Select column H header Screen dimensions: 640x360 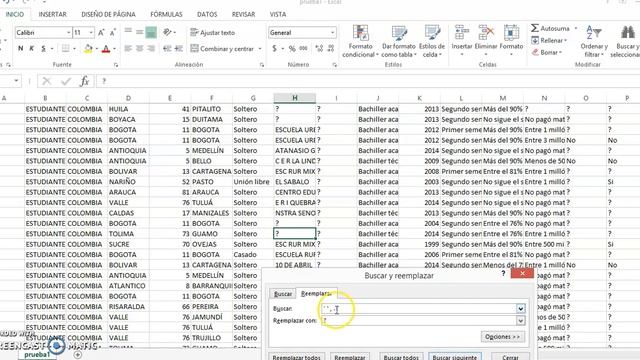(295, 98)
